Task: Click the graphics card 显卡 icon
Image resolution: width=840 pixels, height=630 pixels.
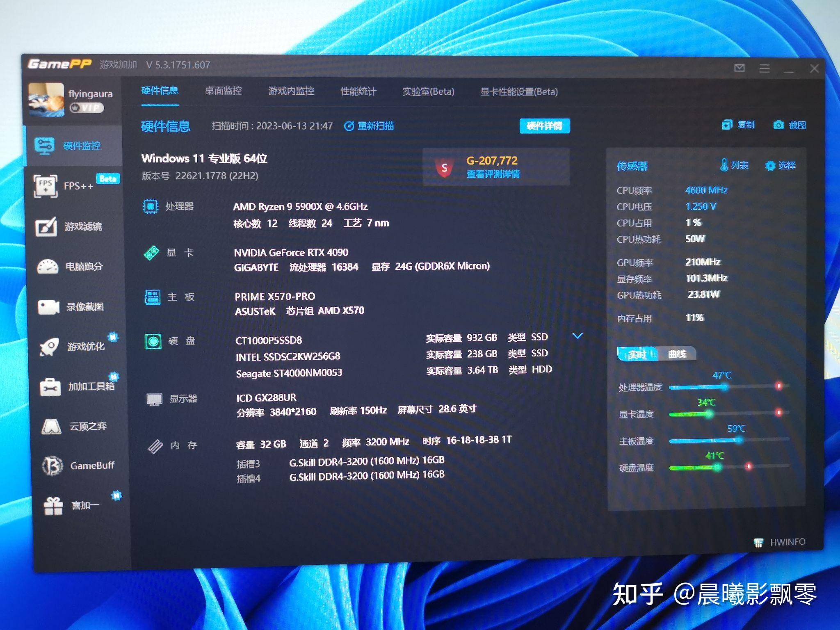Action: tap(151, 252)
